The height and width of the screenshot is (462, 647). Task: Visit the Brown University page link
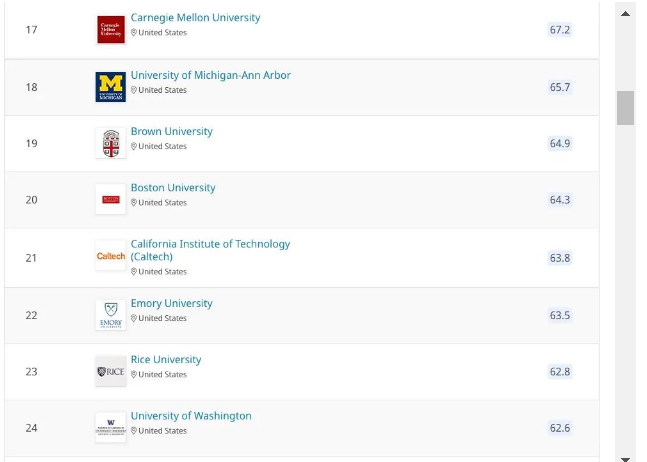click(x=172, y=131)
